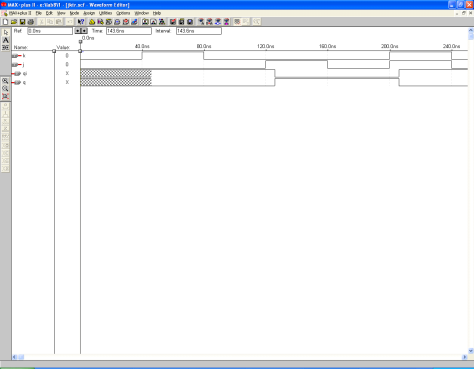The height and width of the screenshot is (369, 474).
Task: Select the Waveform Editing tool below Text tool
Action: [6, 48]
